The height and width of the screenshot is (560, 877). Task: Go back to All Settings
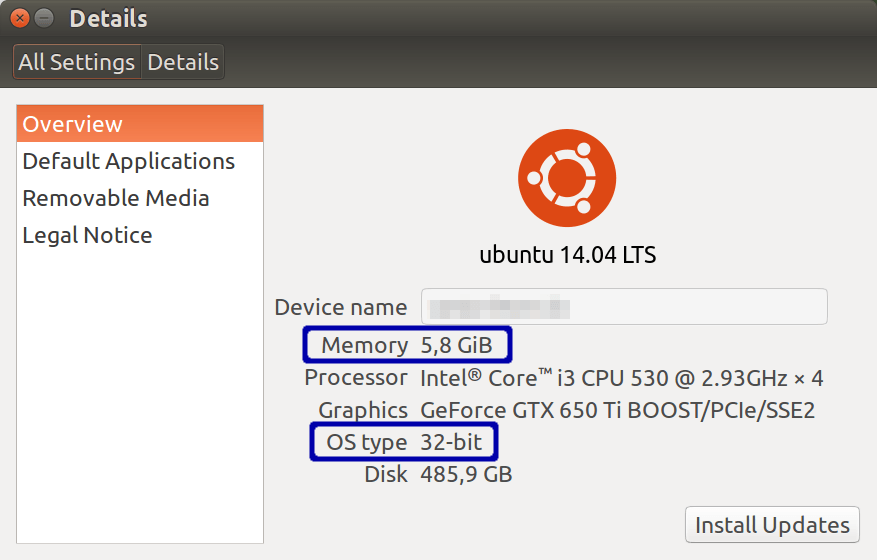pyautogui.click(x=77, y=62)
